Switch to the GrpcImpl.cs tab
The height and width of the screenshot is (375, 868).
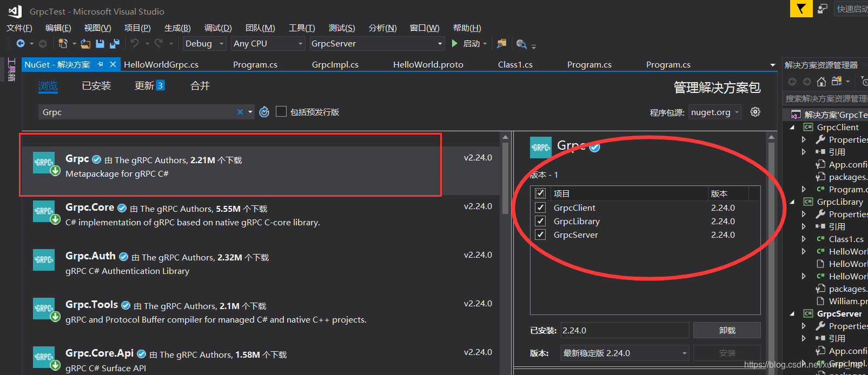point(335,65)
